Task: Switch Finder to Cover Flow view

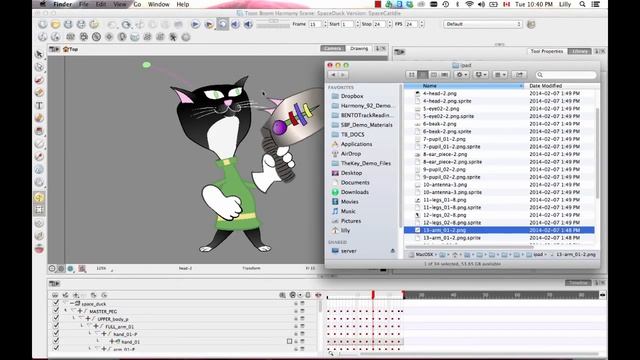Action: pos(444,75)
